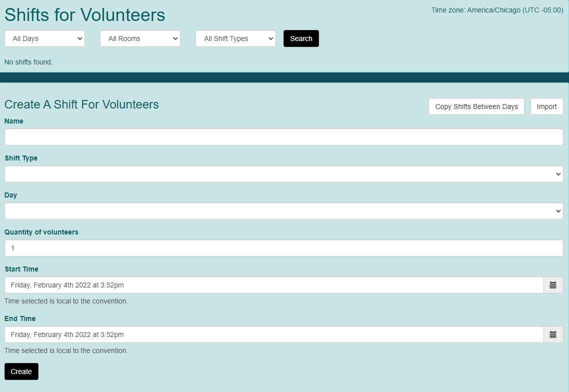Viewport: 569px width, 392px height.
Task: Click the Start Time text field
Action: (274, 285)
